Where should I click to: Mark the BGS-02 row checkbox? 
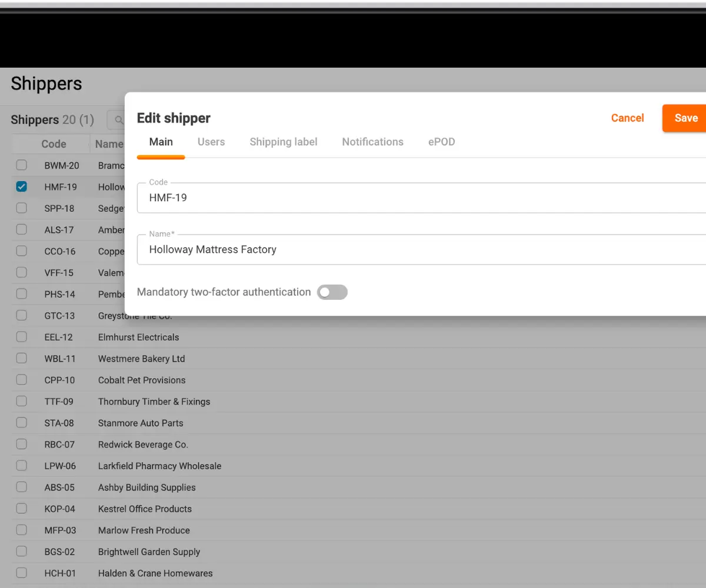click(x=22, y=552)
